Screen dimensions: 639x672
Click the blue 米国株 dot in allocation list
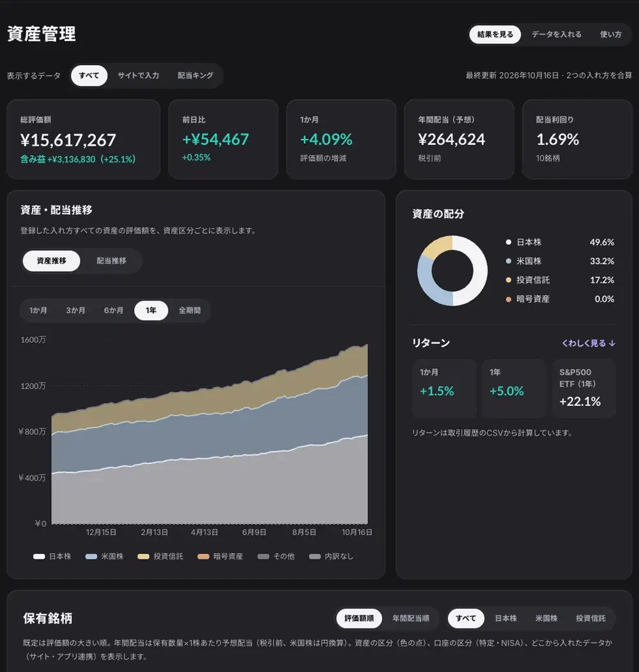(x=509, y=261)
